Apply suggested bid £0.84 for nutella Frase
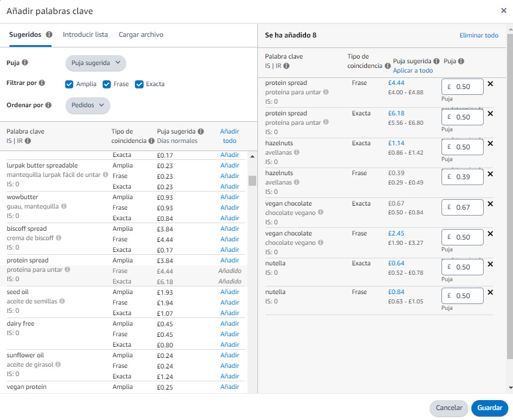Image resolution: width=513 pixels, height=420 pixels. click(396, 292)
